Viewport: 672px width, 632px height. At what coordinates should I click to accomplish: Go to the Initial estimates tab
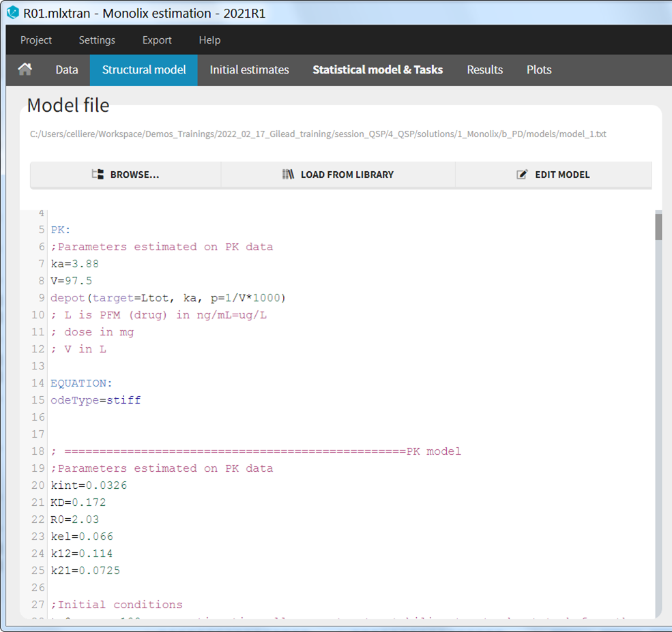click(x=249, y=70)
